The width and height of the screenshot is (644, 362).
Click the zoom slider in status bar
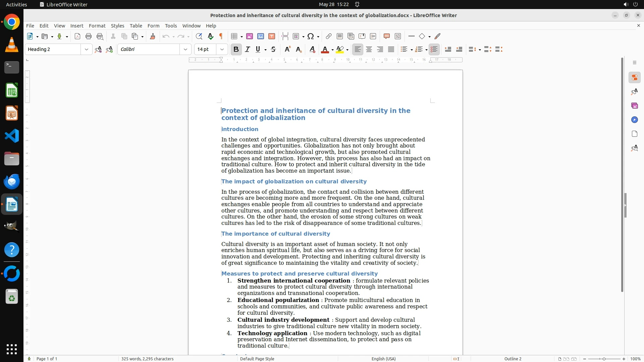point(604,359)
